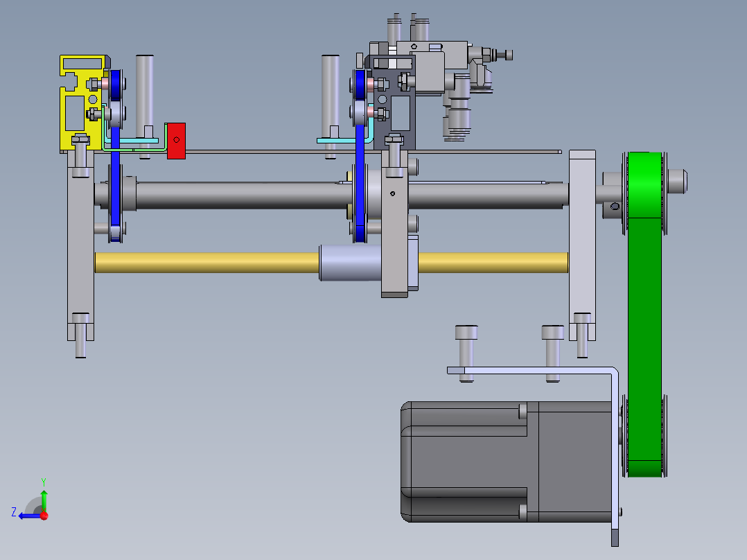Select the dark gray stepper motor body
Viewport: 747px width, 560px height.
click(506, 462)
